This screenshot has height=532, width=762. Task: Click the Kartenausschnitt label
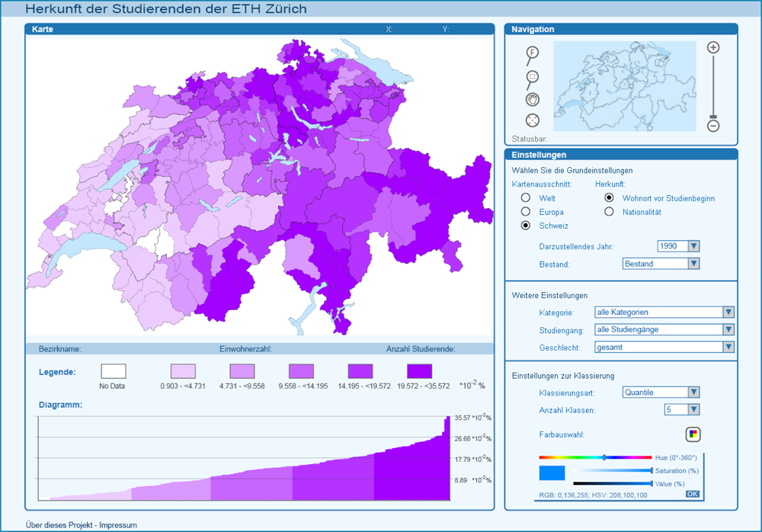point(542,184)
